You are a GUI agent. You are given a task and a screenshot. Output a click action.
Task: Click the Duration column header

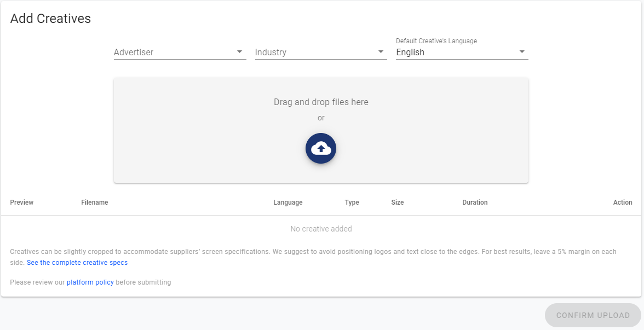pyautogui.click(x=475, y=202)
